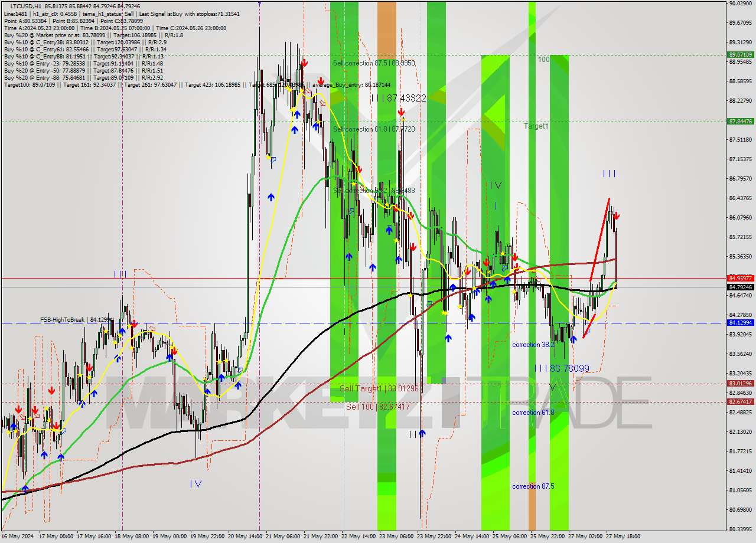Click the green 89.07109 price tag
The height and width of the screenshot is (543, 756).
(740, 54)
